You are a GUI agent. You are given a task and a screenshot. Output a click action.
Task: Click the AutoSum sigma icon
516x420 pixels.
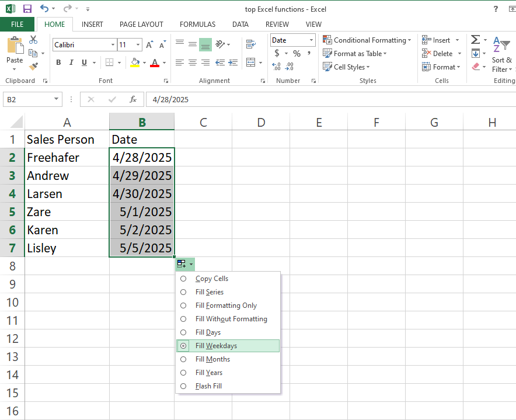[475, 40]
